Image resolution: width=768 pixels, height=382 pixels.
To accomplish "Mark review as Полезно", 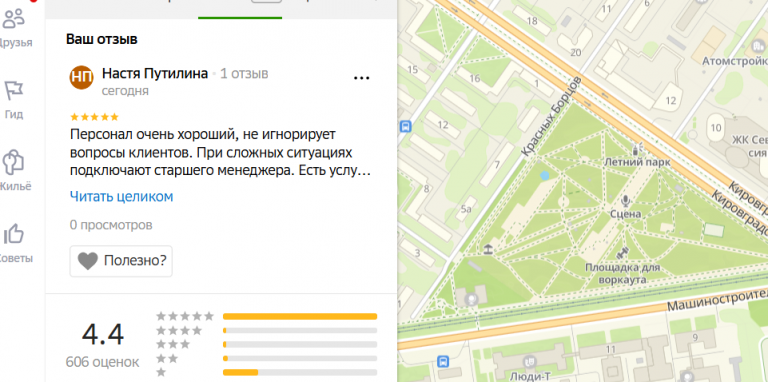I will 121,261.
